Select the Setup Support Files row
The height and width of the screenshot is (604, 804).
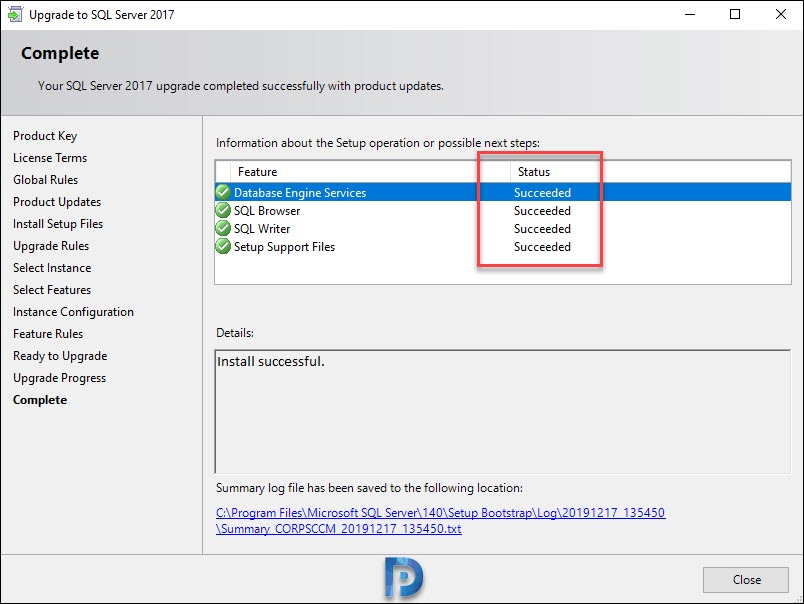click(x=503, y=246)
